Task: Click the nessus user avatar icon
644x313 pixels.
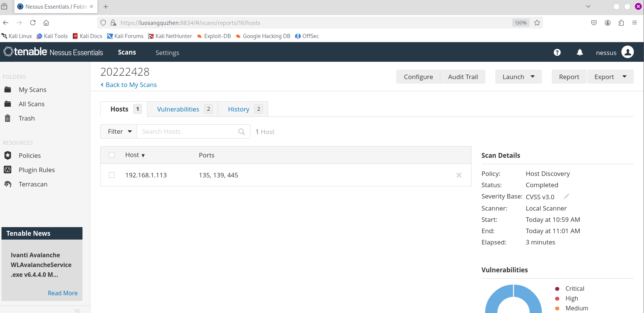Action: (x=627, y=52)
